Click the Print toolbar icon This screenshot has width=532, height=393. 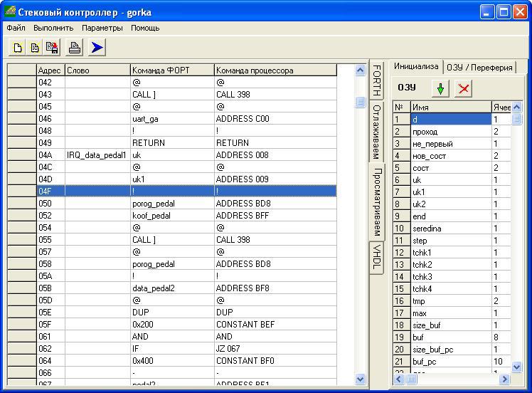pos(74,48)
